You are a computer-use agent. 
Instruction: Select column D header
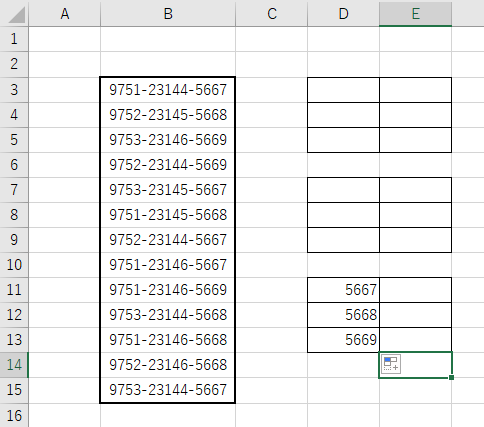343,14
